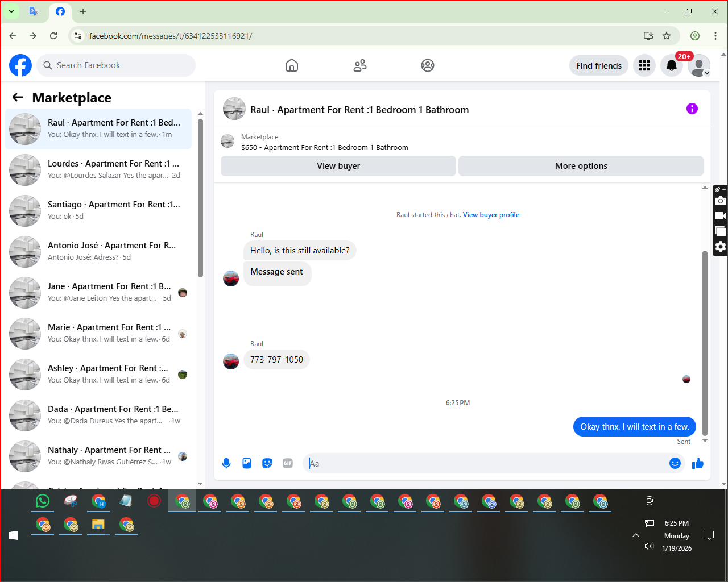Image resolution: width=728 pixels, height=582 pixels.
Task: Click the conversation list scrollbar
Action: tap(200, 198)
